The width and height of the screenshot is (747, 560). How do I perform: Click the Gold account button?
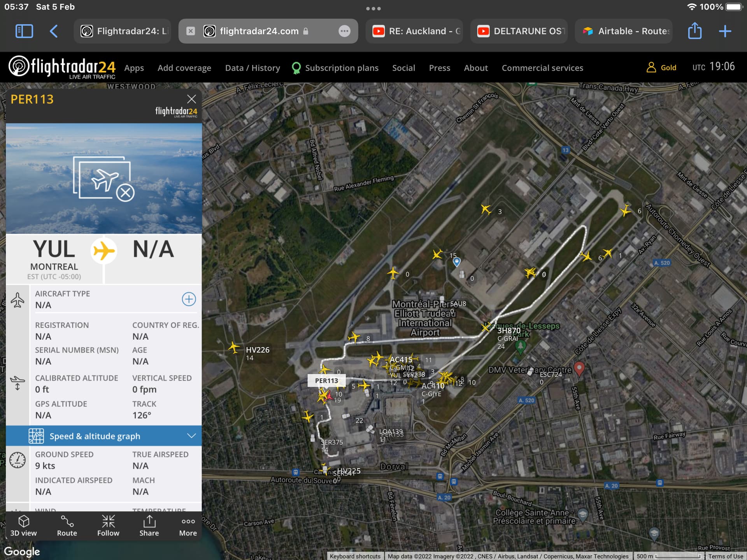[x=661, y=68]
